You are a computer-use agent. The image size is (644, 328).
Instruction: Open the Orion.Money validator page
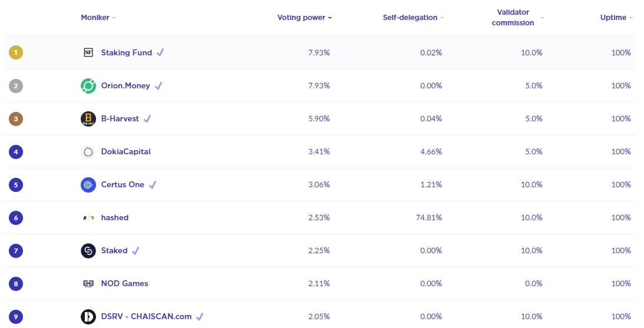pos(126,86)
